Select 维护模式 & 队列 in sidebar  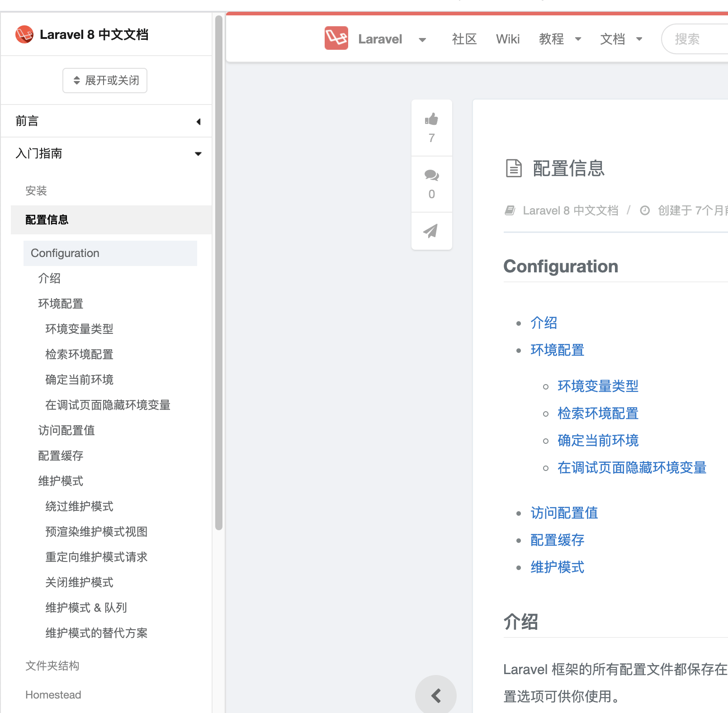pyautogui.click(x=86, y=608)
